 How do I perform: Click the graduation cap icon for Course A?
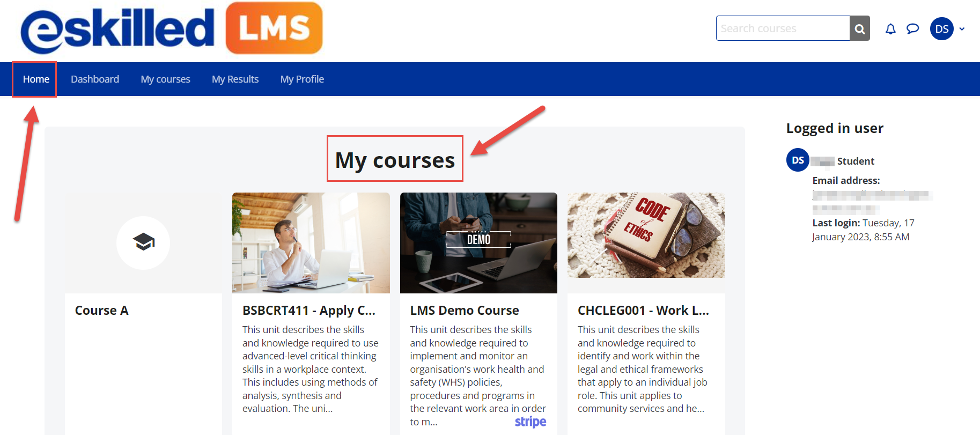pos(143,242)
